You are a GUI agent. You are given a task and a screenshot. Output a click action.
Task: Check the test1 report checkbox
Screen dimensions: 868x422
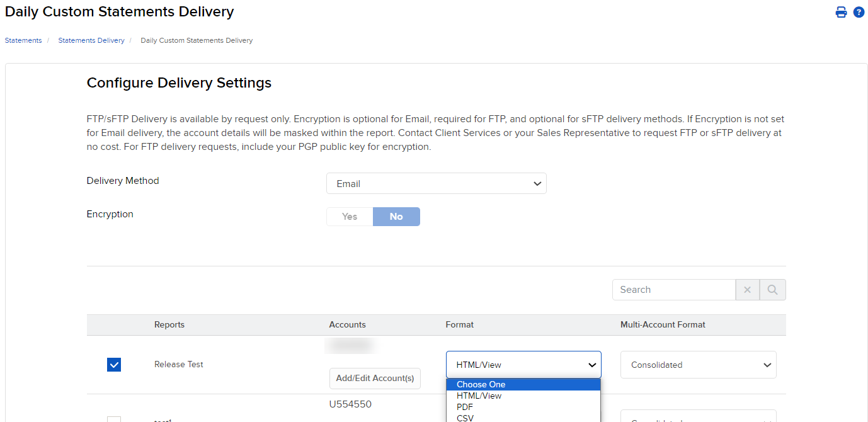pyautogui.click(x=114, y=419)
